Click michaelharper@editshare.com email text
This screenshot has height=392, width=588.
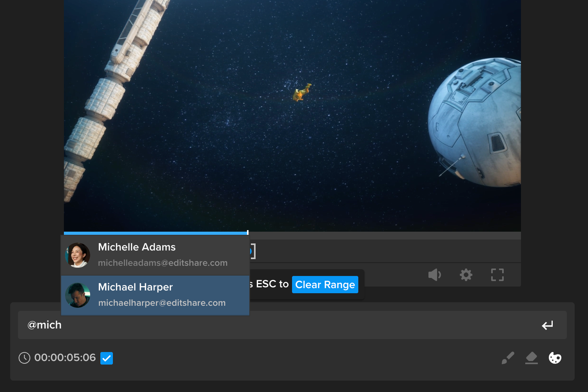pyautogui.click(x=162, y=303)
